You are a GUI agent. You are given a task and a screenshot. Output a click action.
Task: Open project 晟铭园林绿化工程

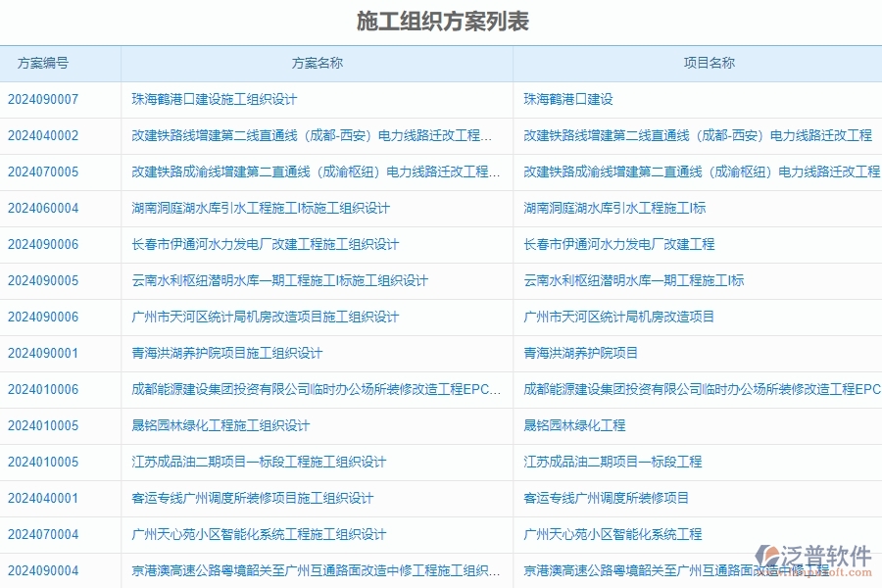[575, 425]
